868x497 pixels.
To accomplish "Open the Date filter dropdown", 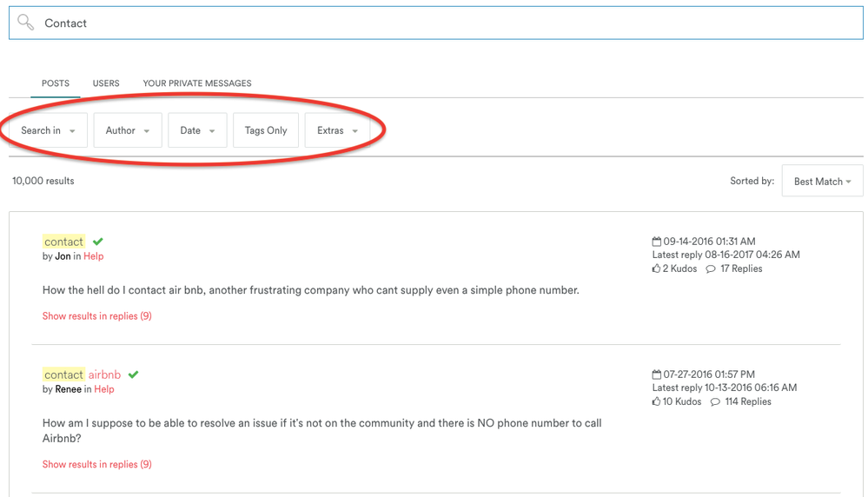I will [x=197, y=130].
